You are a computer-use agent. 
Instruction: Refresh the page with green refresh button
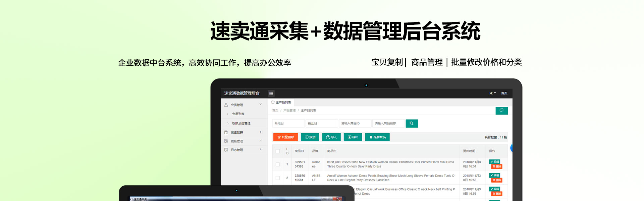[501, 111]
